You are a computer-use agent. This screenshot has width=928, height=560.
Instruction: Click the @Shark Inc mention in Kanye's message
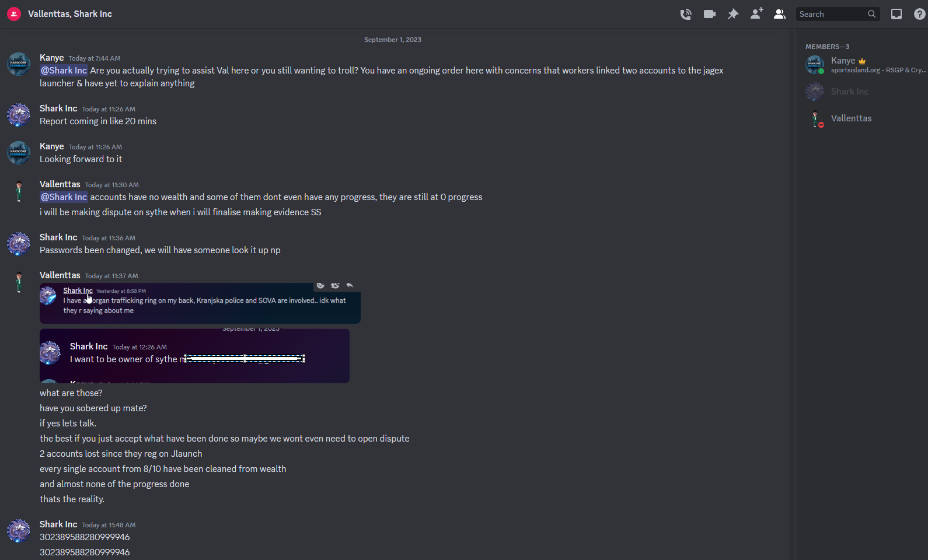(64, 71)
